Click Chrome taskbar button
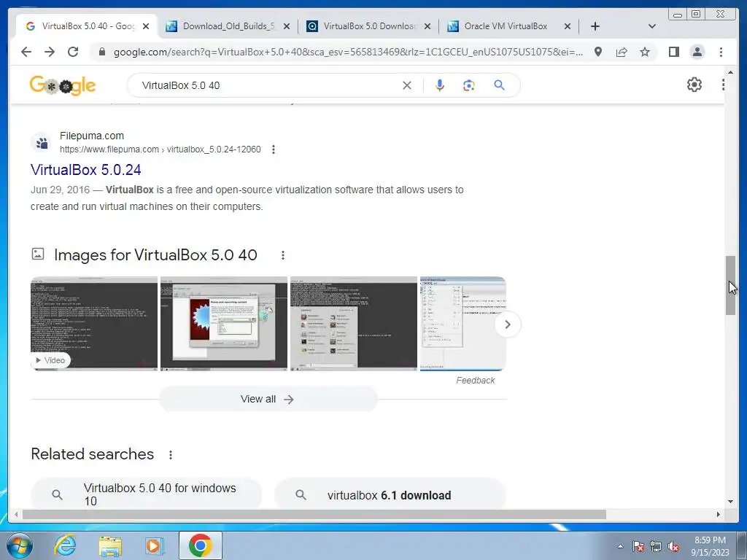This screenshot has width=747, height=560. coord(201,545)
